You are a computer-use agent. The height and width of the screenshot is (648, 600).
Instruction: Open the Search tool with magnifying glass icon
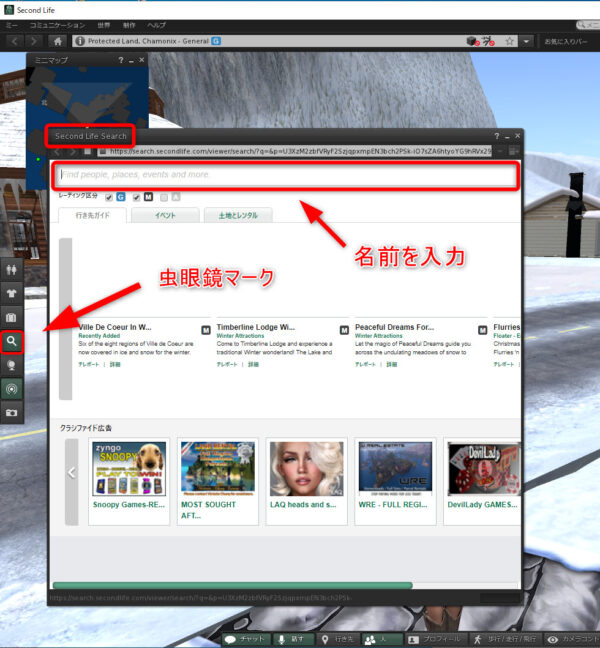[12, 341]
